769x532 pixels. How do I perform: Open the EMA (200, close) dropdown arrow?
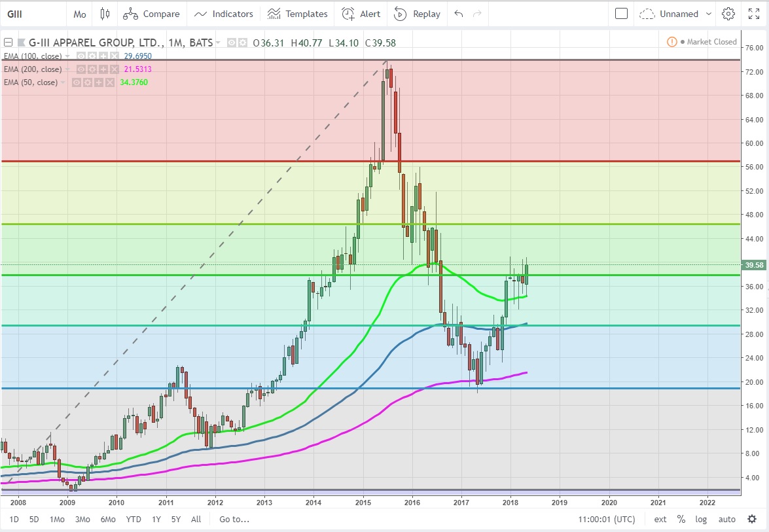67,69
